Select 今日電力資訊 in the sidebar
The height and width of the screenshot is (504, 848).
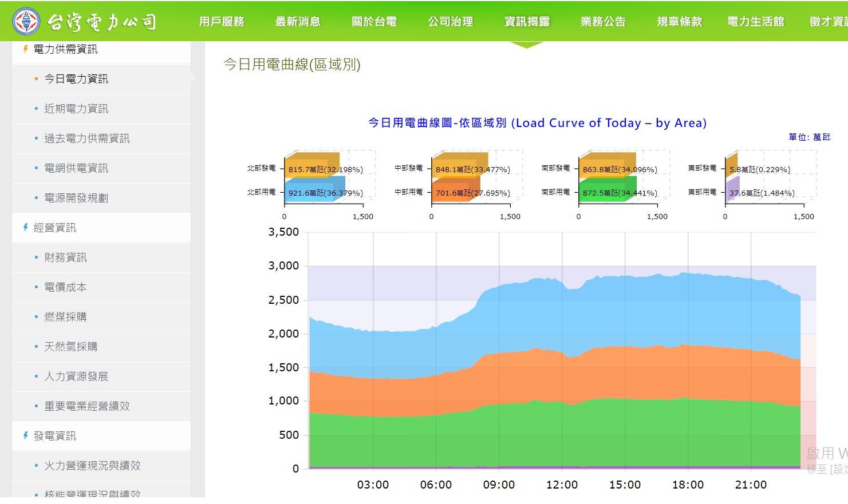pyautogui.click(x=101, y=79)
